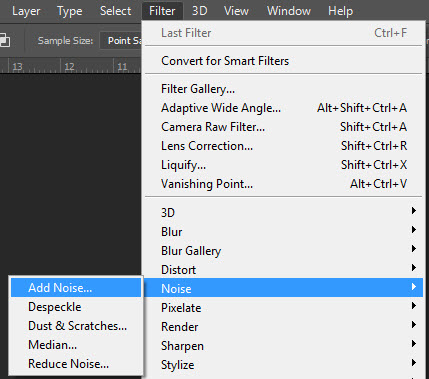
Task: Open the Stylize submenu
Action: tap(284, 365)
